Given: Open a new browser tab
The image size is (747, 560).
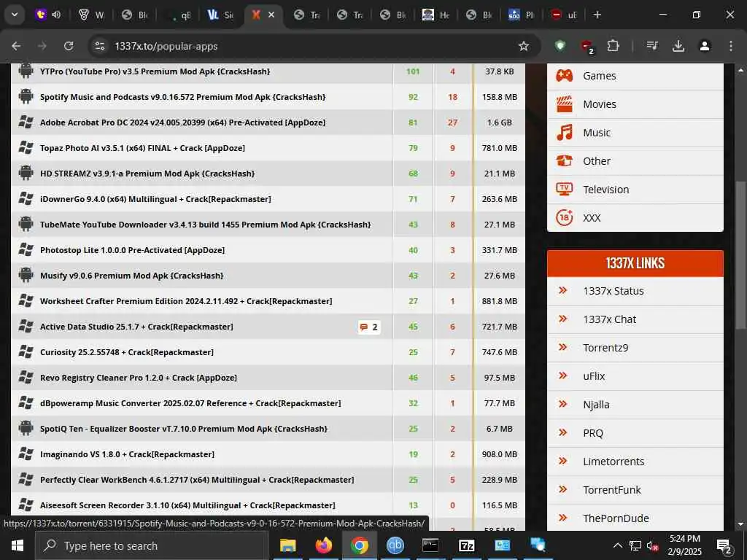Looking at the screenshot, I should pos(597,15).
